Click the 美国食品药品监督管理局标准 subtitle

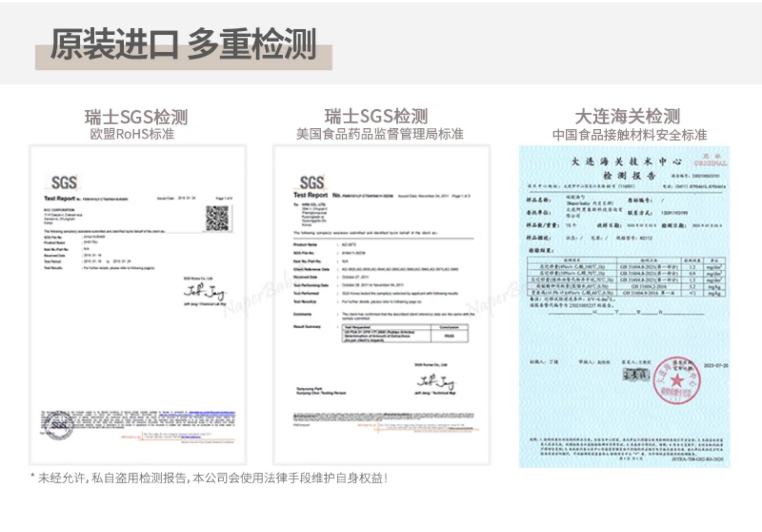pos(380,134)
